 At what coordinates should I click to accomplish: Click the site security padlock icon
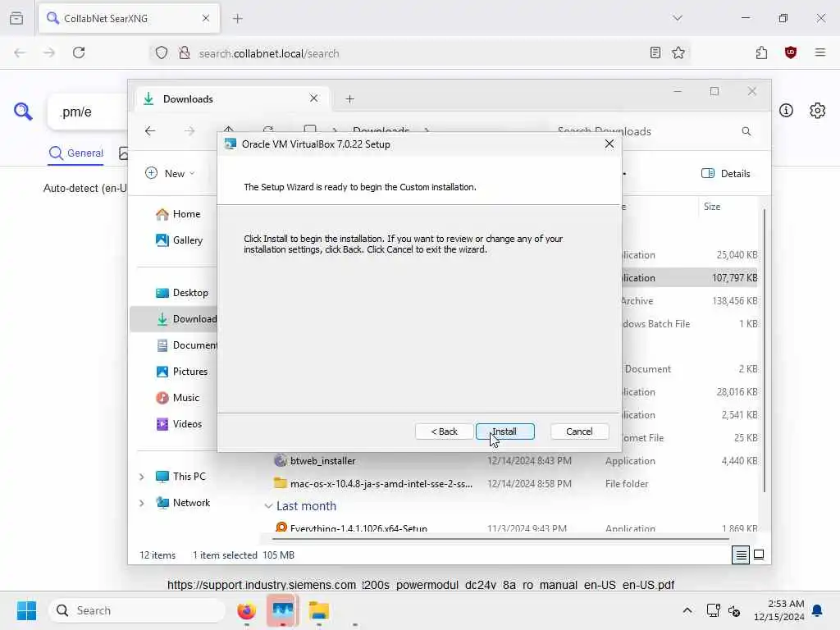pos(185,52)
